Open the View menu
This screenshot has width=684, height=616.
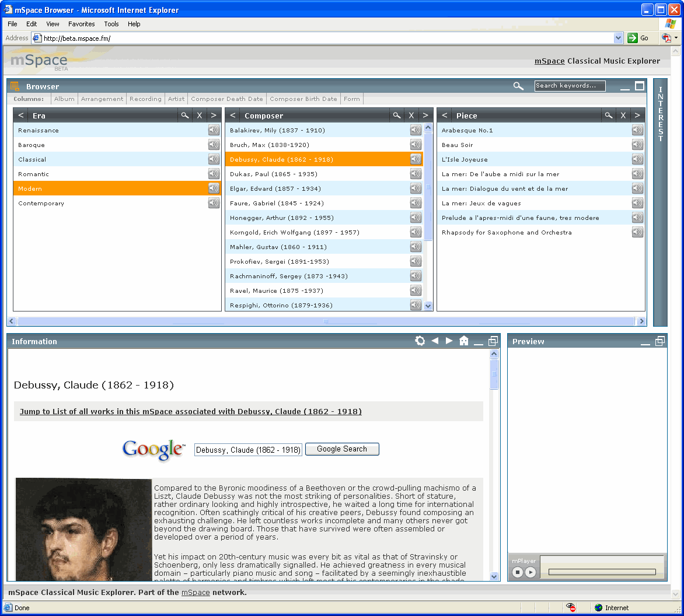(x=53, y=24)
